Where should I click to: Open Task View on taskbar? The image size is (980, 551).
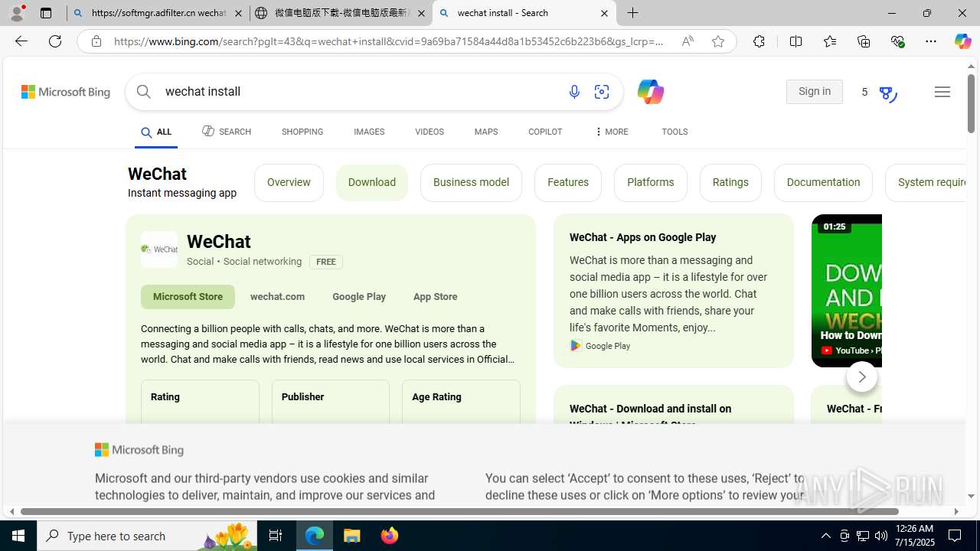click(x=276, y=536)
